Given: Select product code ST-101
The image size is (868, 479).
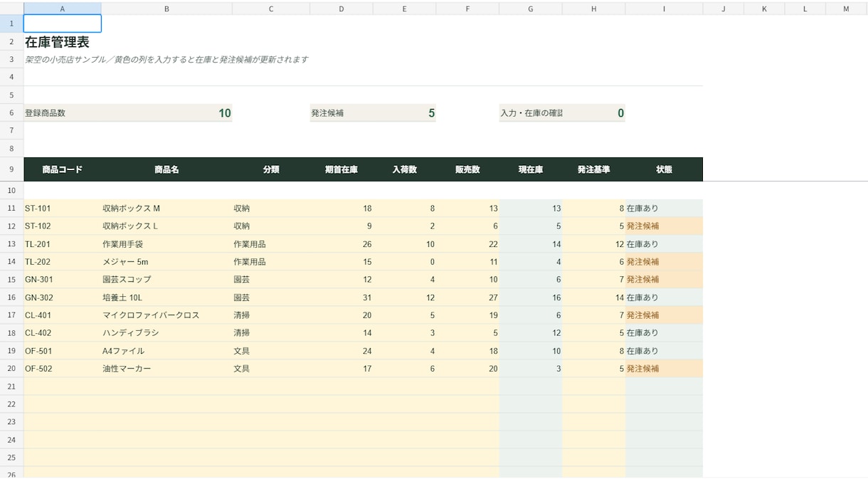Looking at the screenshot, I should pos(63,209).
